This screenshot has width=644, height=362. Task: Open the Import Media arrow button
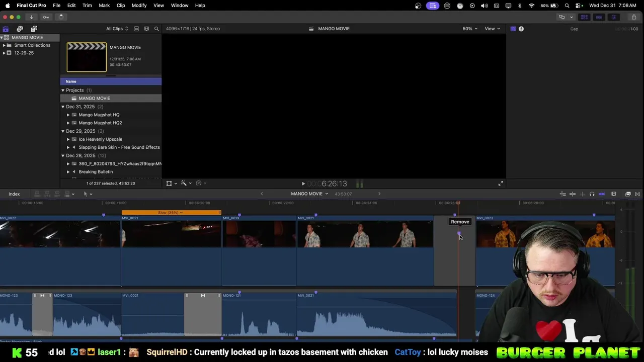tap(31, 17)
